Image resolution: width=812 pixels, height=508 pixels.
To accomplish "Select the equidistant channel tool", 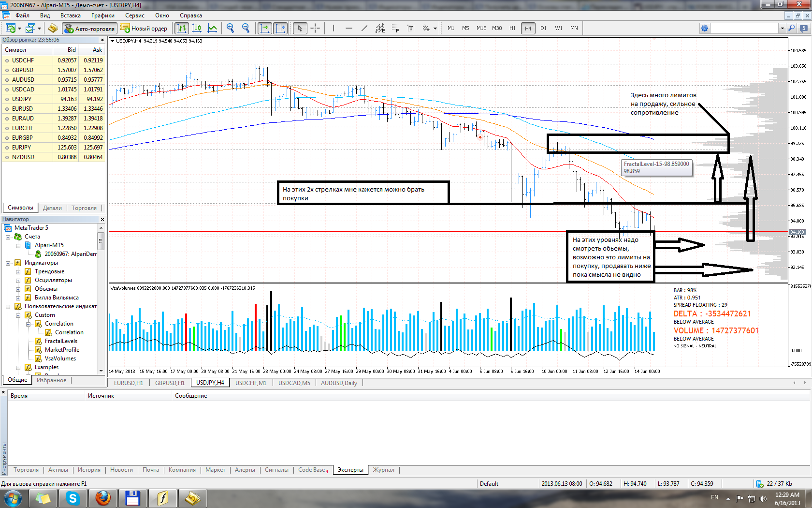I will point(380,28).
